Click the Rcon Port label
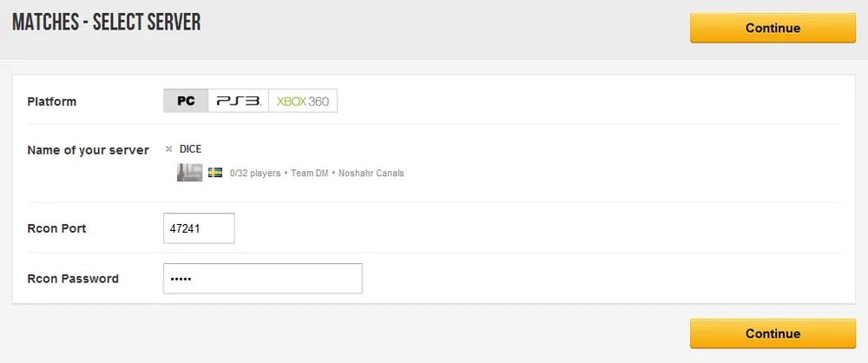Viewport: 868px width, 363px height. pyautogui.click(x=56, y=228)
